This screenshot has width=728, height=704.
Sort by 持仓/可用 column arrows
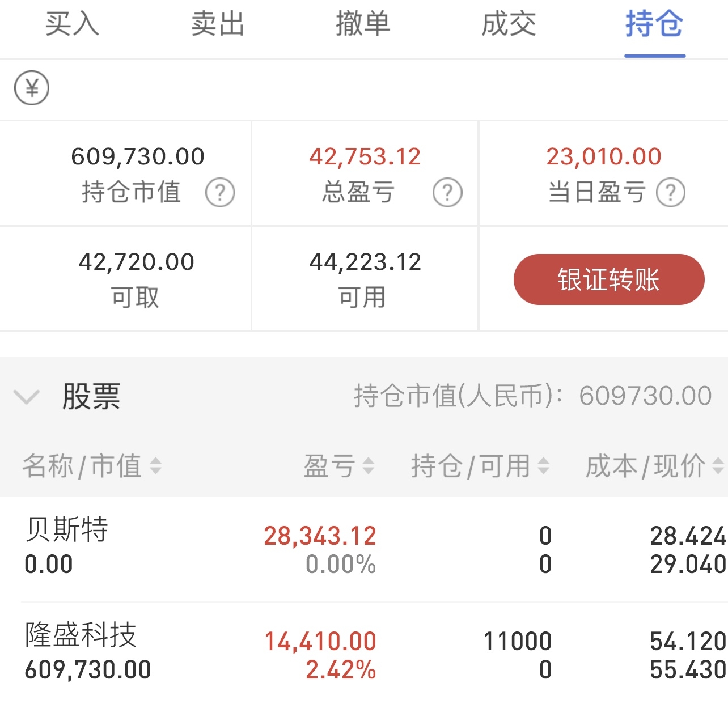pyautogui.click(x=543, y=466)
